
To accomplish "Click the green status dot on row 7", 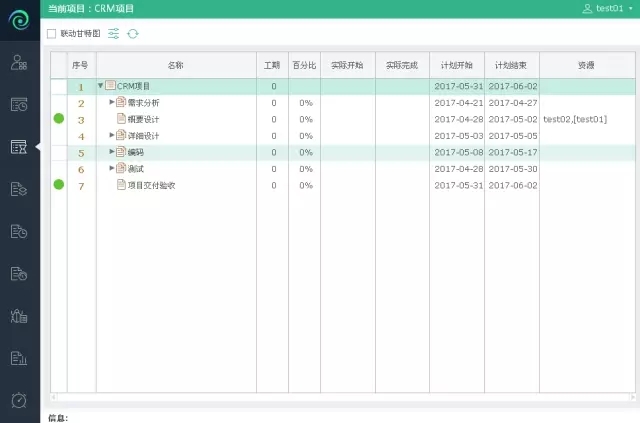I will [x=59, y=185].
